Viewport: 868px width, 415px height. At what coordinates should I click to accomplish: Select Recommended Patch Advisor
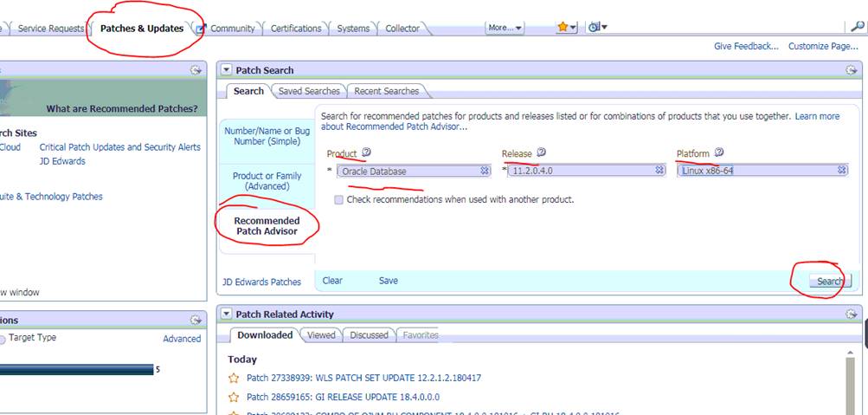pos(267,226)
